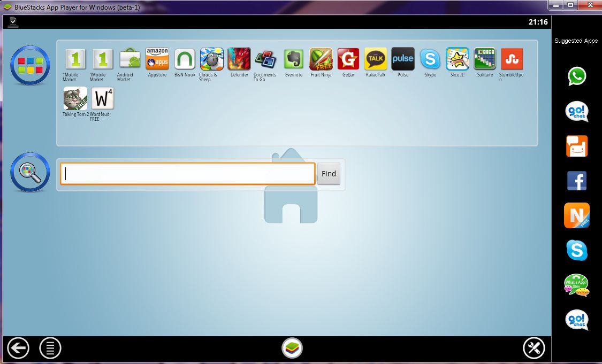This screenshot has width=602, height=364.
Task: Click the magnifier app search icon
Action: (x=30, y=172)
